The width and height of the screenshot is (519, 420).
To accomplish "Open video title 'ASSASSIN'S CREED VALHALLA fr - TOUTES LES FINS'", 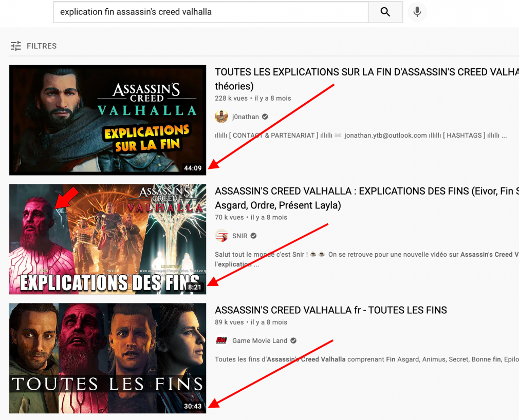I will point(331,310).
